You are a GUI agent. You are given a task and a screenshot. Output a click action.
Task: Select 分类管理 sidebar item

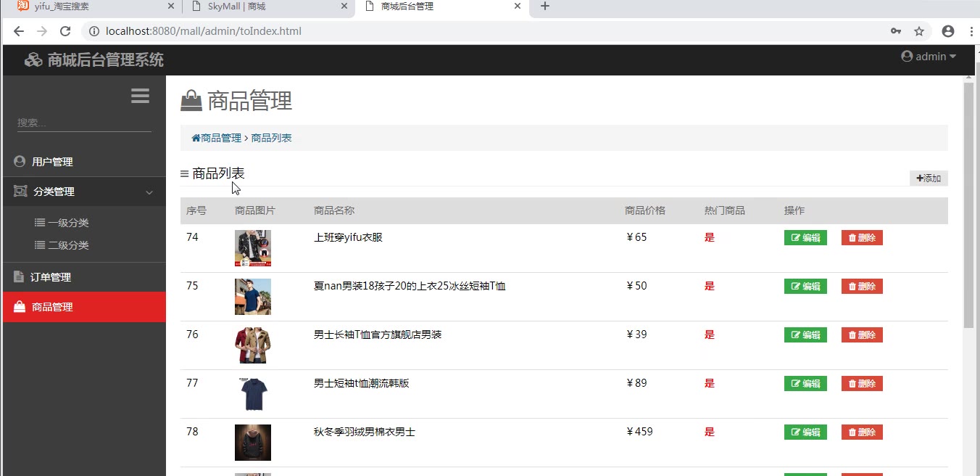(x=84, y=192)
